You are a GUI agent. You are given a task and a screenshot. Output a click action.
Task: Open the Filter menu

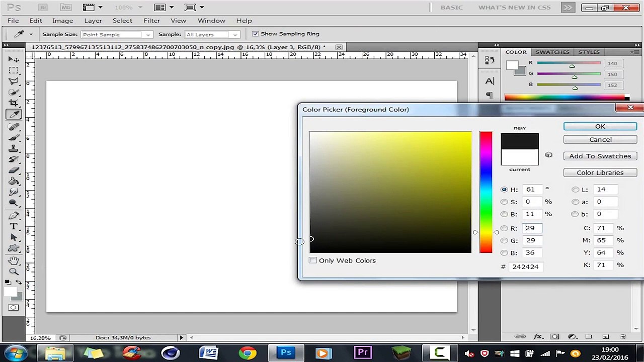tap(151, 21)
